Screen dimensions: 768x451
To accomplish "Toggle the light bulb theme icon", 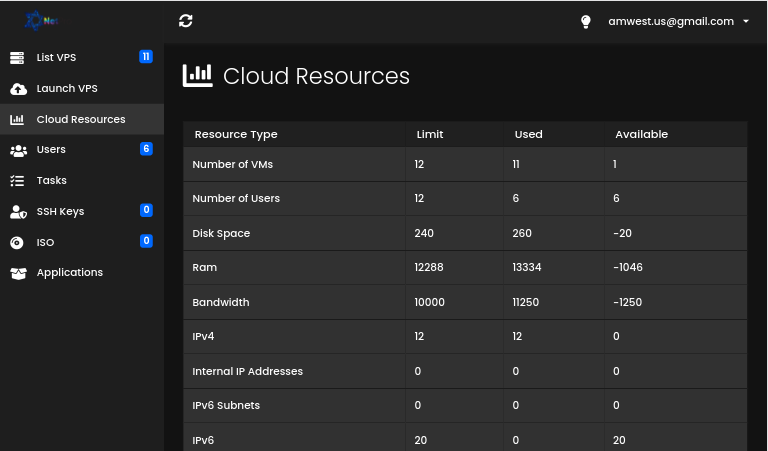I will (586, 22).
